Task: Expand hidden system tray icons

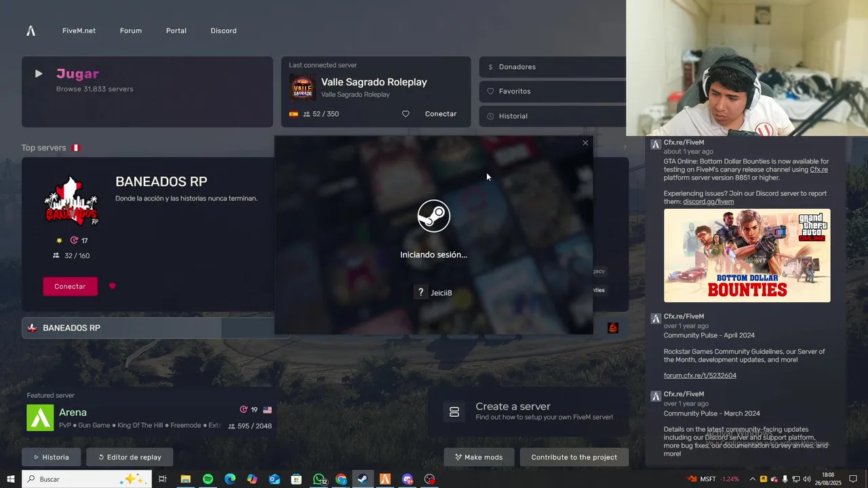Action: point(752,479)
